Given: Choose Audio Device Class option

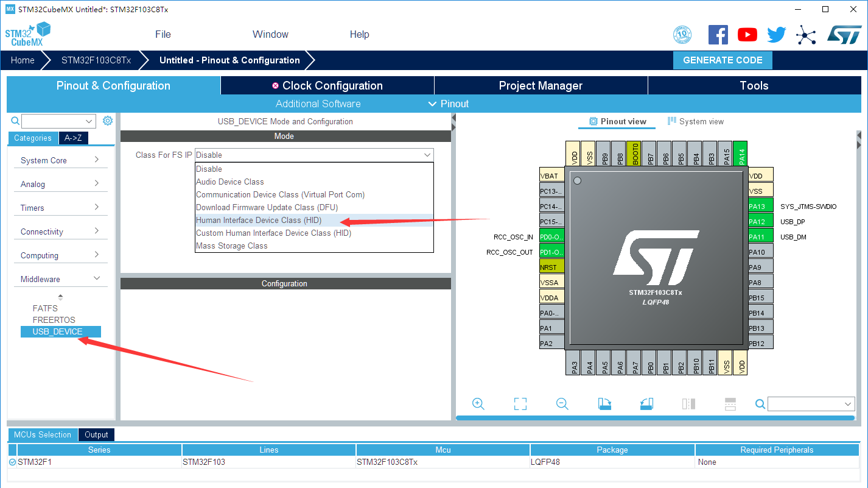Looking at the screenshot, I should tap(314, 182).
